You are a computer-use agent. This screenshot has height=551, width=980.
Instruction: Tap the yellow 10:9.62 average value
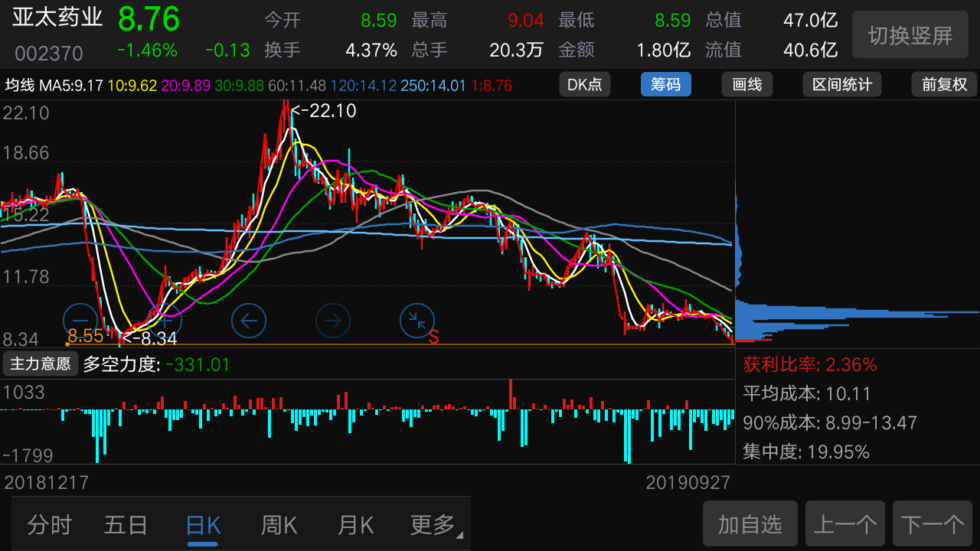132,85
